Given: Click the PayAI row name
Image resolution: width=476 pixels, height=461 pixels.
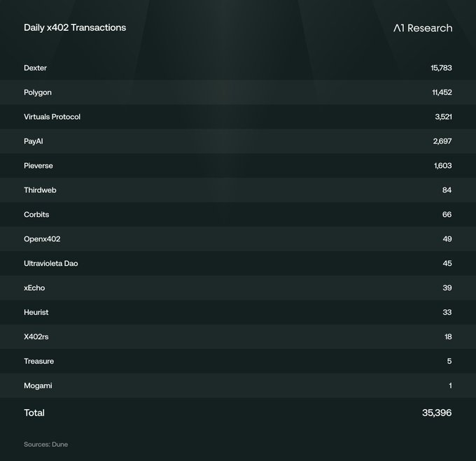Looking at the screenshot, I should 34,141.
